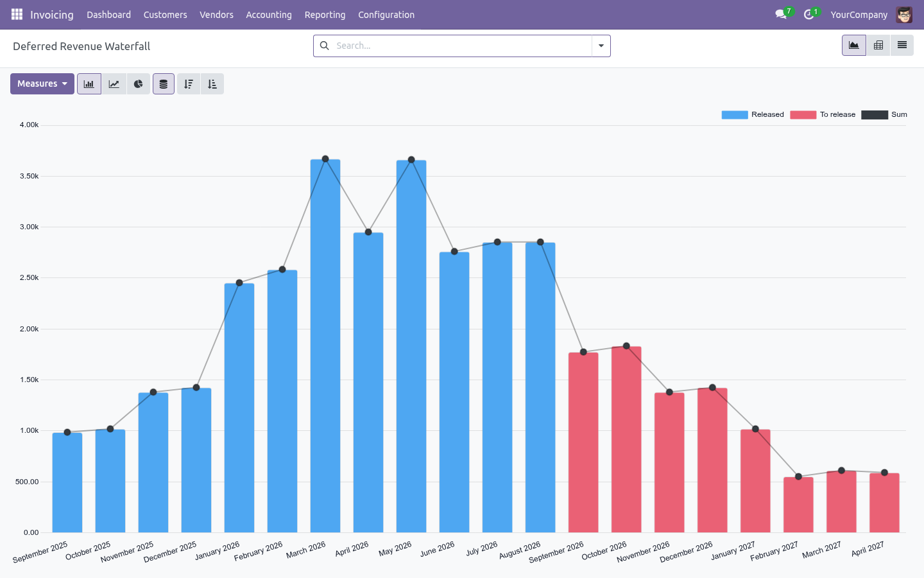
Task: Open the Vendors menu
Action: (216, 14)
